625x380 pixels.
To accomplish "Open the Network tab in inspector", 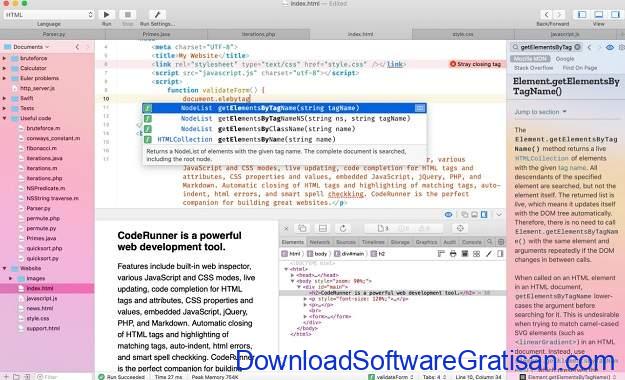I will pos(319,242).
